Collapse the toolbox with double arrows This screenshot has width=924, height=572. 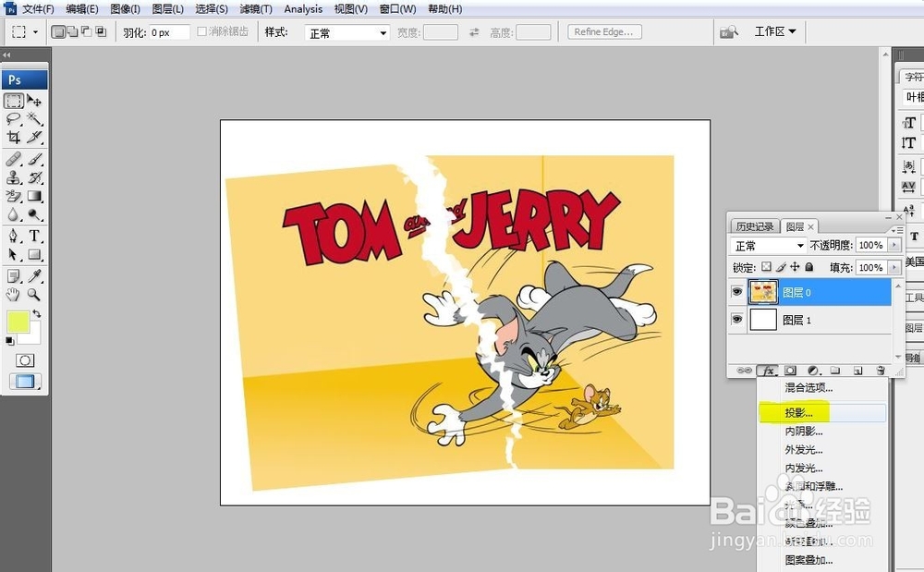click(6, 55)
